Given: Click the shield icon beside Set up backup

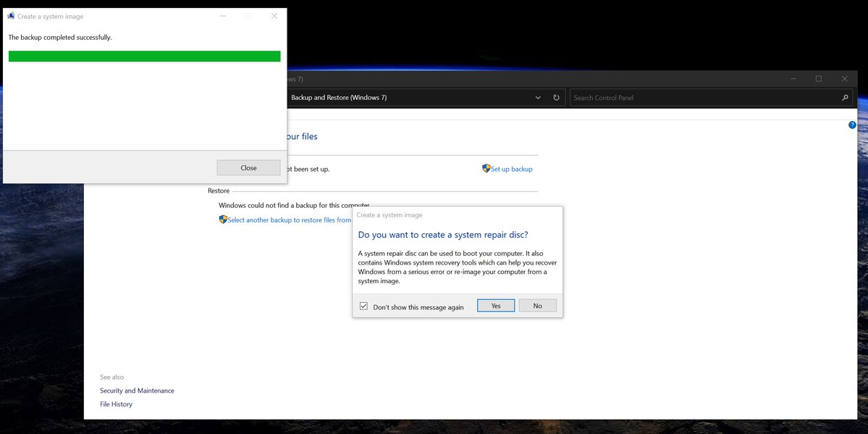Looking at the screenshot, I should 486,169.
